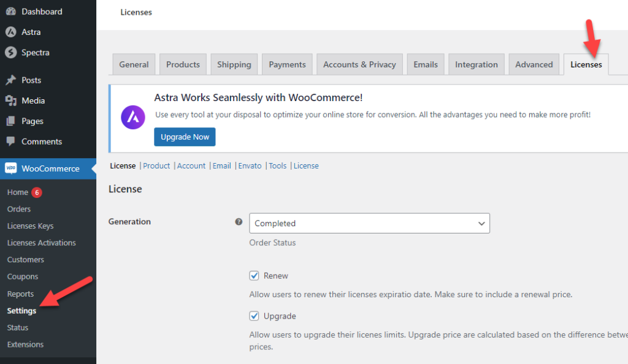Open the last License subsection link
The image size is (628, 364).
[306, 165]
